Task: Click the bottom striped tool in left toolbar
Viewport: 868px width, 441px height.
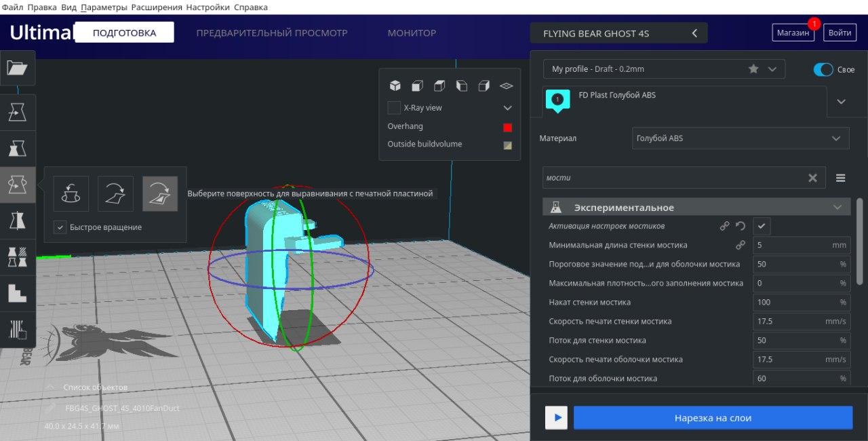Action: coord(18,330)
